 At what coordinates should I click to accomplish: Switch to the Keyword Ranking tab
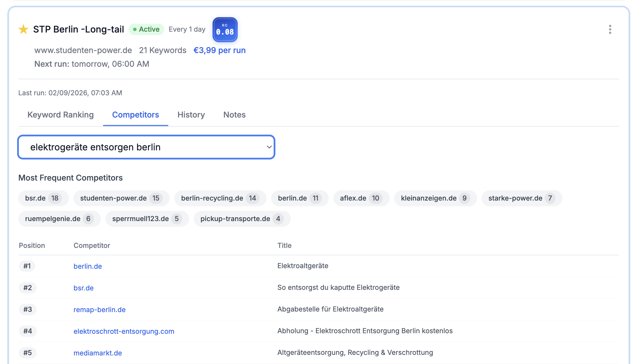[x=60, y=115]
